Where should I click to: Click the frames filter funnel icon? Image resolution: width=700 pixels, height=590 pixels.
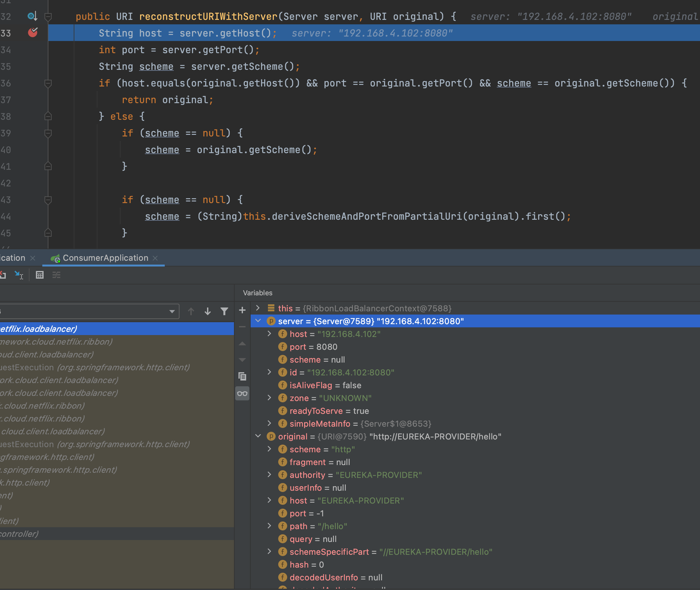(224, 311)
